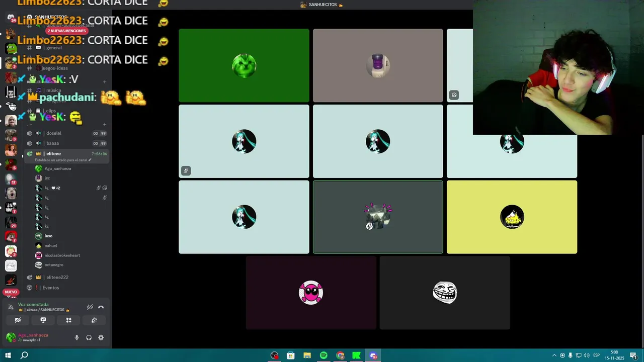Show voice connection signal details
The image size is (644, 362).
point(11,307)
